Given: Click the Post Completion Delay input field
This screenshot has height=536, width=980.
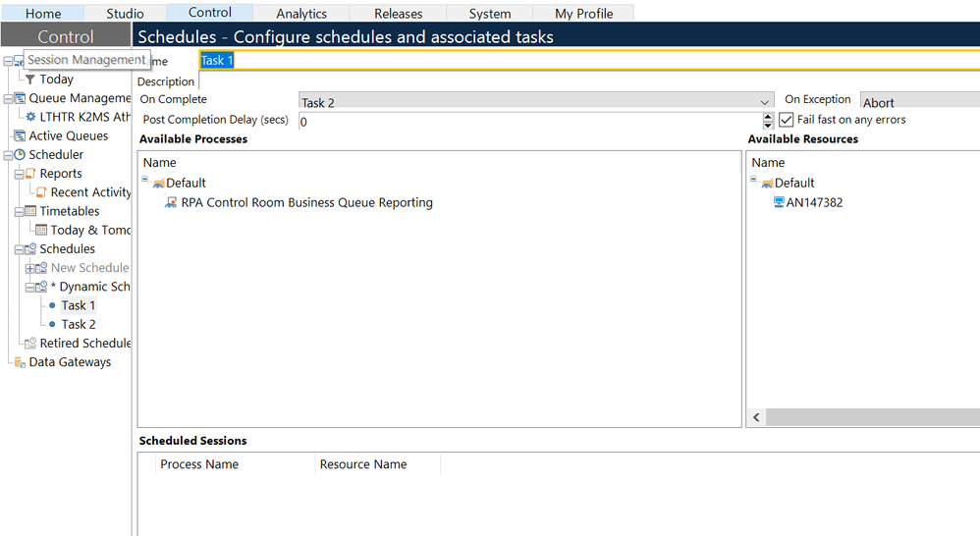Looking at the screenshot, I should pos(530,121).
